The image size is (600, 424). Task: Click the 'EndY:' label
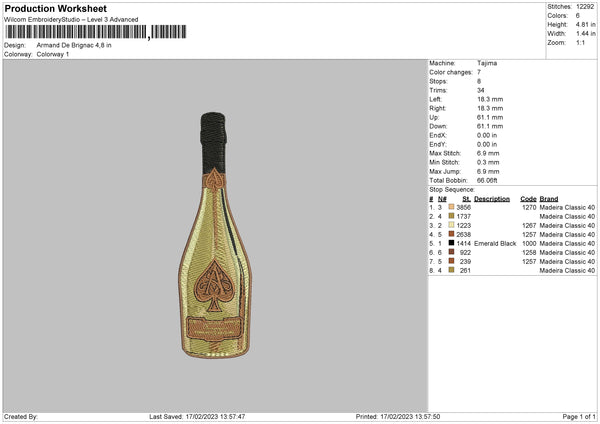point(438,144)
